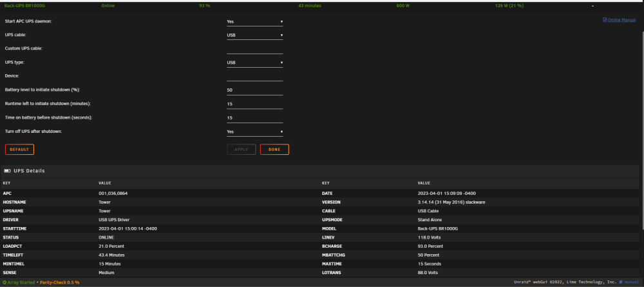This screenshot has height=287, width=644.
Task: Open the Online Manual link
Action: click(622, 20)
